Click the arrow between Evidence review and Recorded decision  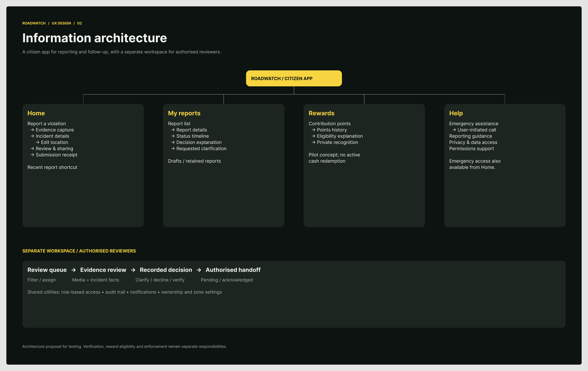tap(133, 270)
